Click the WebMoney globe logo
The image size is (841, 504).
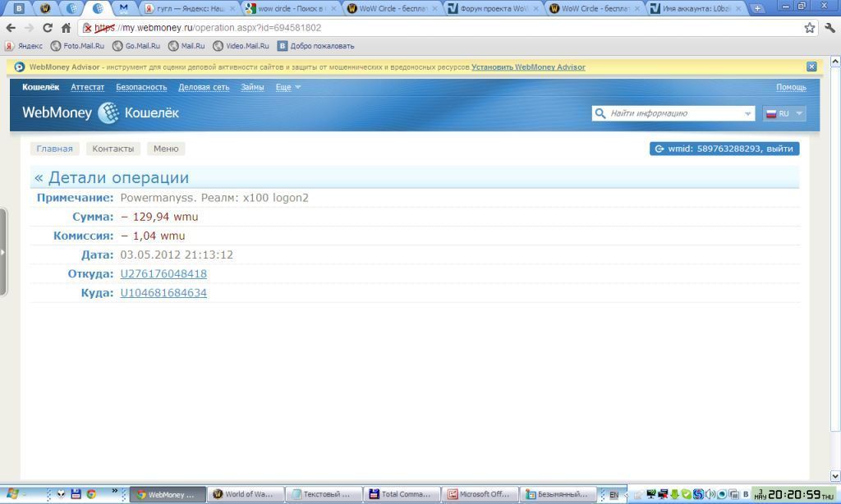point(108,113)
